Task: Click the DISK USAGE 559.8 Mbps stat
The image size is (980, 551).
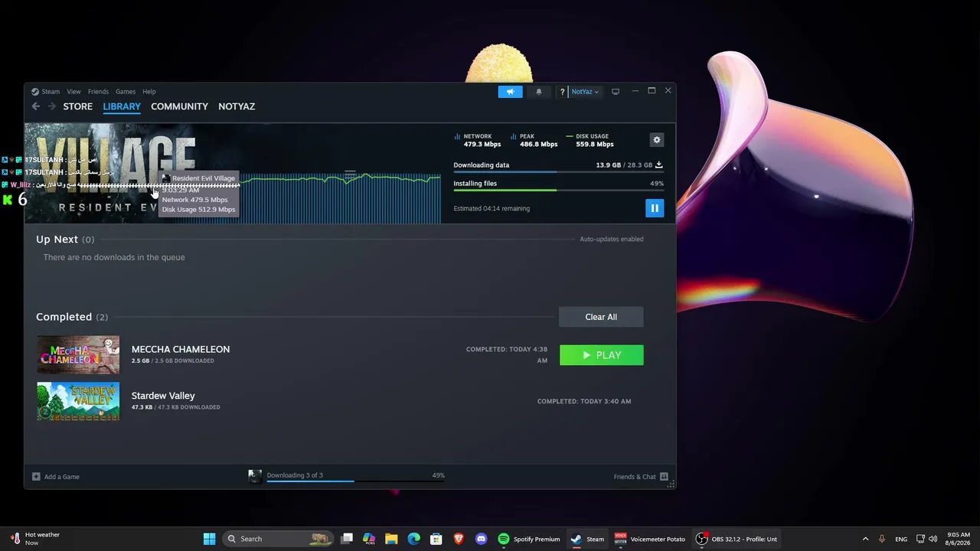Action: pyautogui.click(x=590, y=140)
